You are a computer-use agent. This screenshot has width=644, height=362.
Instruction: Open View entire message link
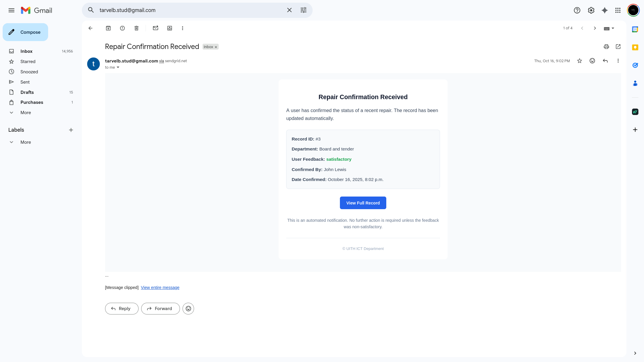tap(160, 287)
